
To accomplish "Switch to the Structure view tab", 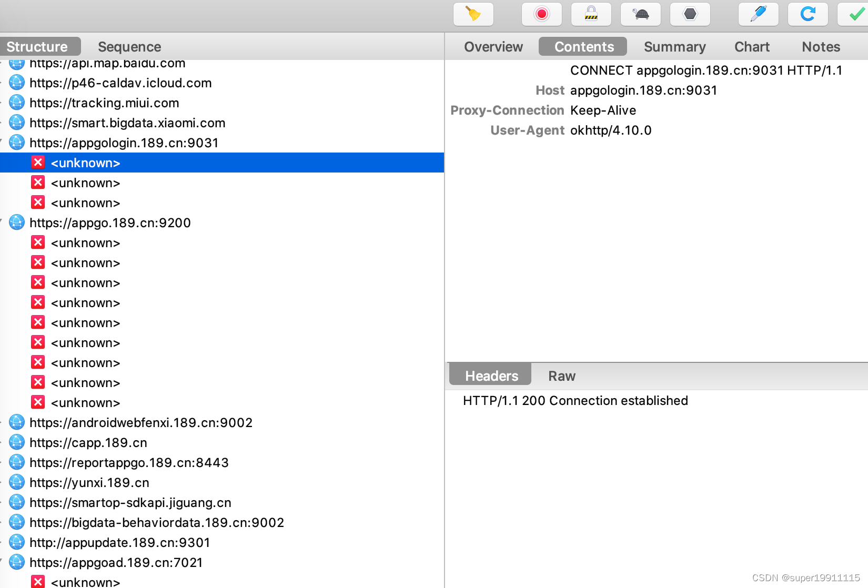I will click(x=40, y=46).
